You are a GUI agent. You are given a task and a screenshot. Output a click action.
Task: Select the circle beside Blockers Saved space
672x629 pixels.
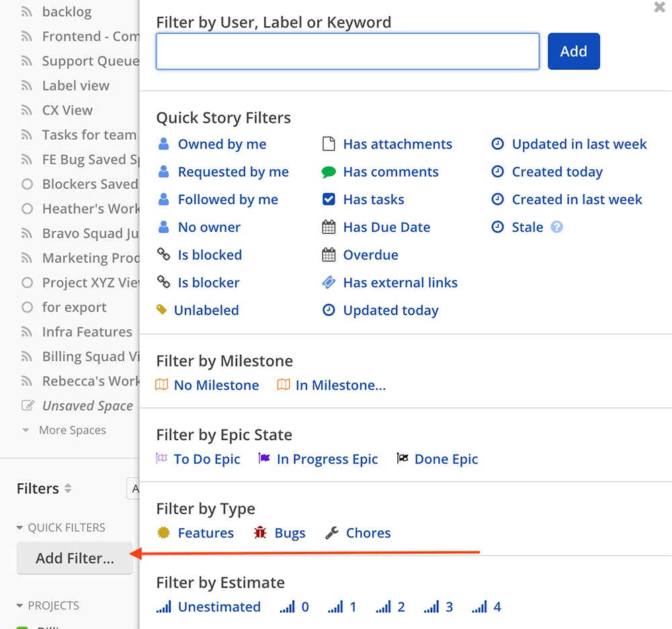pyautogui.click(x=27, y=184)
